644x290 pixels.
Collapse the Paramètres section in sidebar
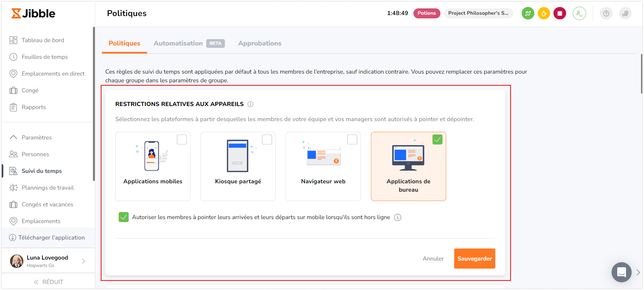point(13,137)
